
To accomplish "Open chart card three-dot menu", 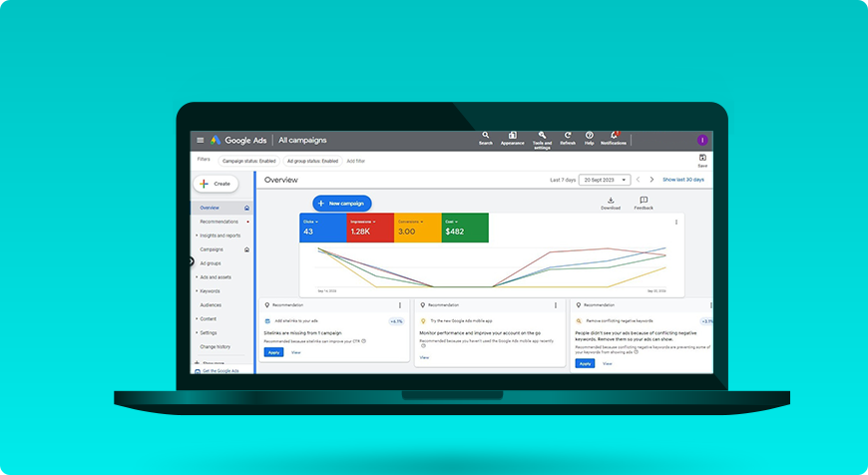I will point(675,222).
